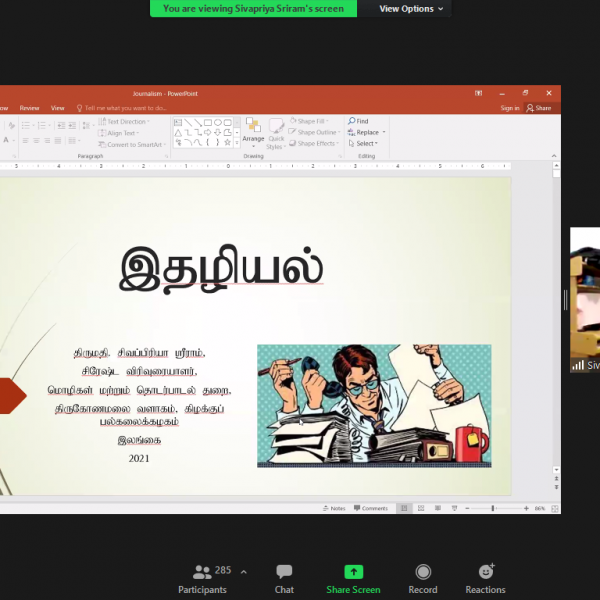Open the Select dropdown in Editing

tap(363, 143)
